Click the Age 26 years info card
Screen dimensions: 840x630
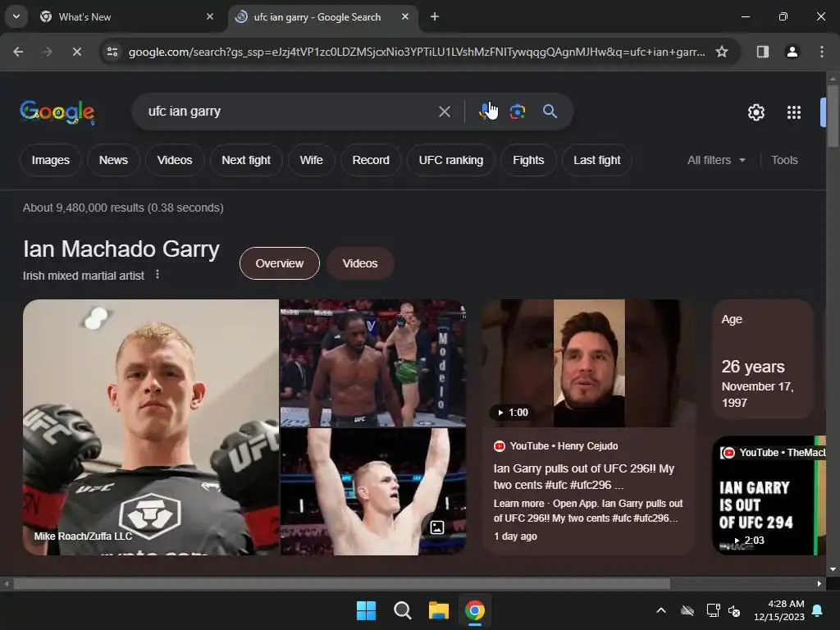coord(763,359)
